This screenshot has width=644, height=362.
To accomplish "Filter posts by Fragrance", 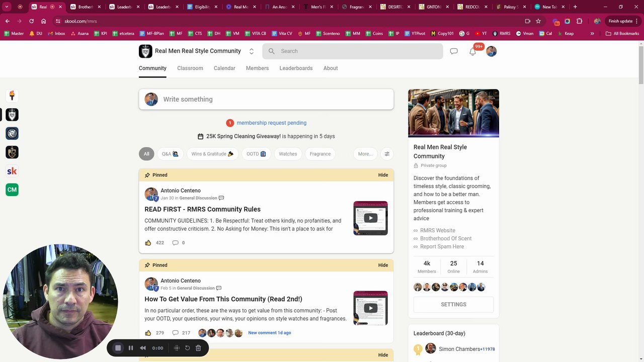I will [x=320, y=154].
